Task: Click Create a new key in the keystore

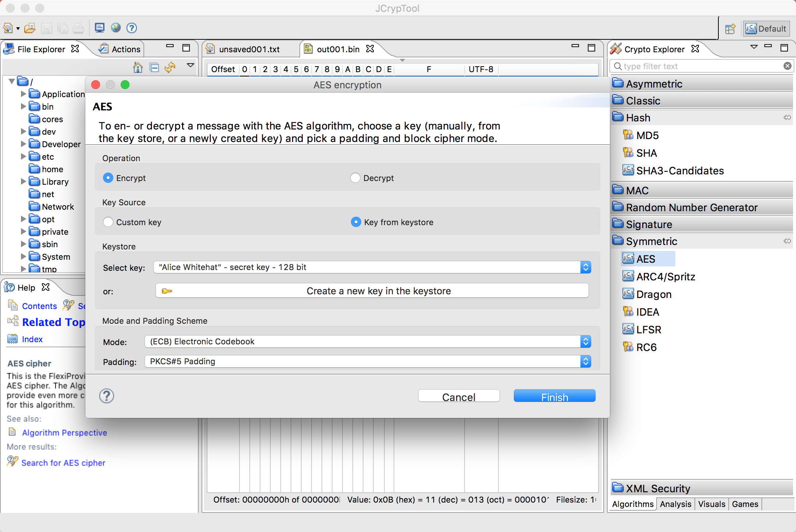Action: [x=372, y=291]
